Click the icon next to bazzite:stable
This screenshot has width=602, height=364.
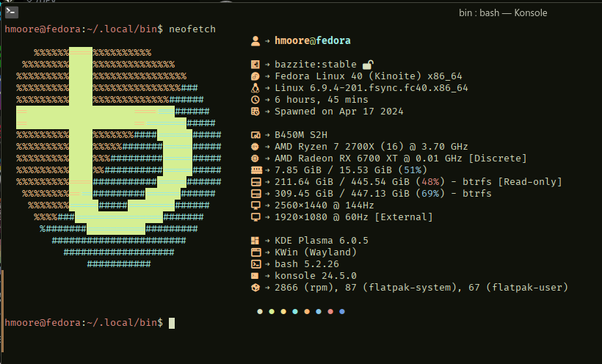click(255, 65)
